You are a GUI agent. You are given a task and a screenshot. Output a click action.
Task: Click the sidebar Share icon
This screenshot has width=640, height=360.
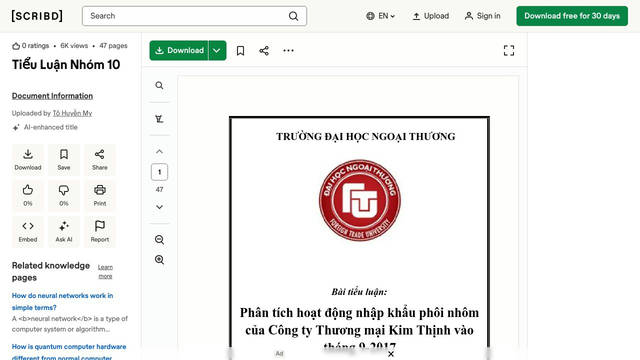click(100, 160)
